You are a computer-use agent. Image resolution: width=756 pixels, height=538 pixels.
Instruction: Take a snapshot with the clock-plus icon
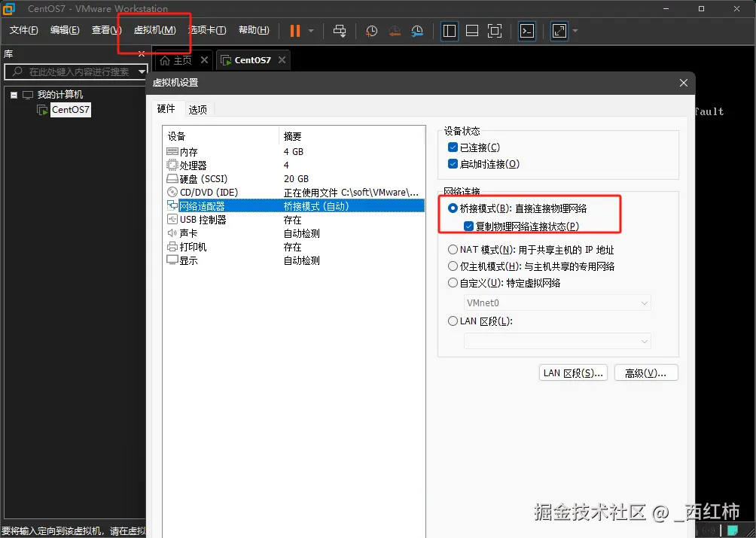coord(371,31)
